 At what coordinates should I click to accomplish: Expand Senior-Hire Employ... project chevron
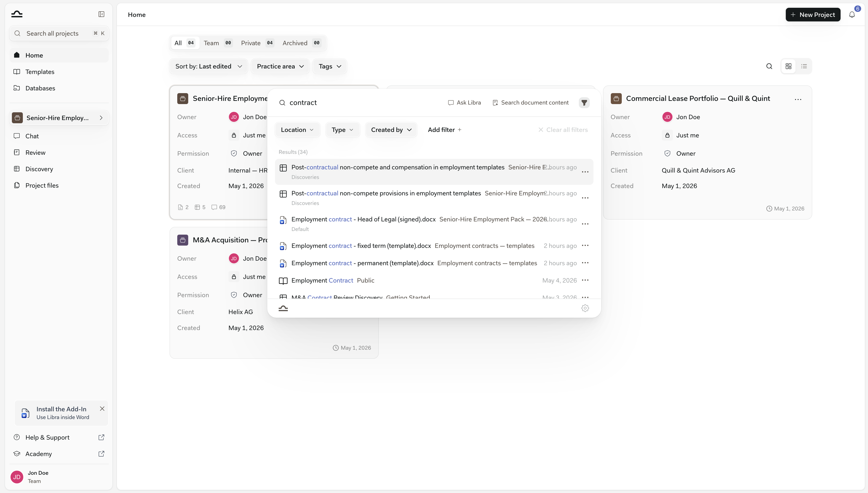coord(101,118)
